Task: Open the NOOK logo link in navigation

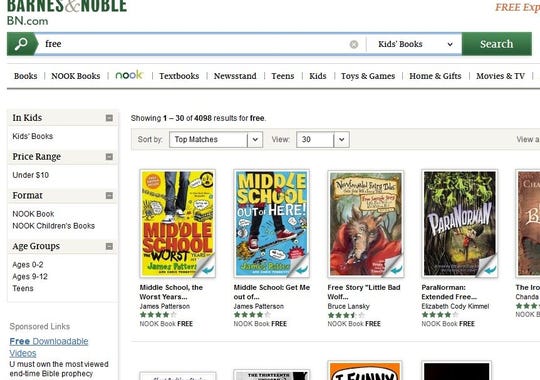Action: [x=129, y=75]
